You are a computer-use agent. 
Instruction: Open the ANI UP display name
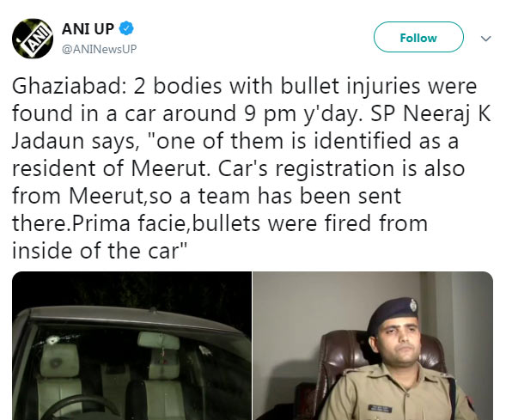(88, 29)
